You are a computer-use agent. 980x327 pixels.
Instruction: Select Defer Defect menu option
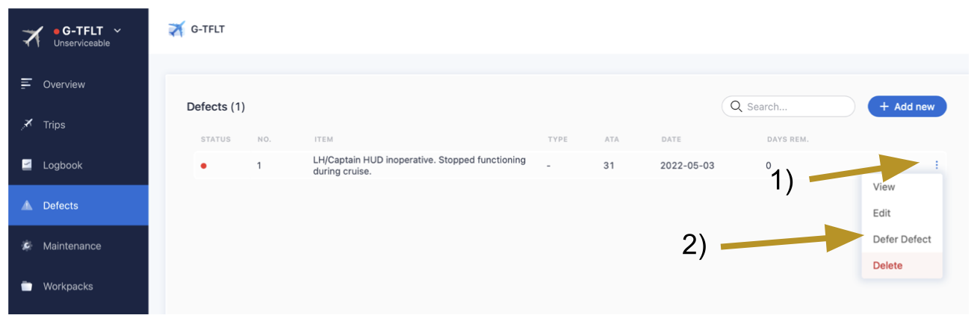902,239
